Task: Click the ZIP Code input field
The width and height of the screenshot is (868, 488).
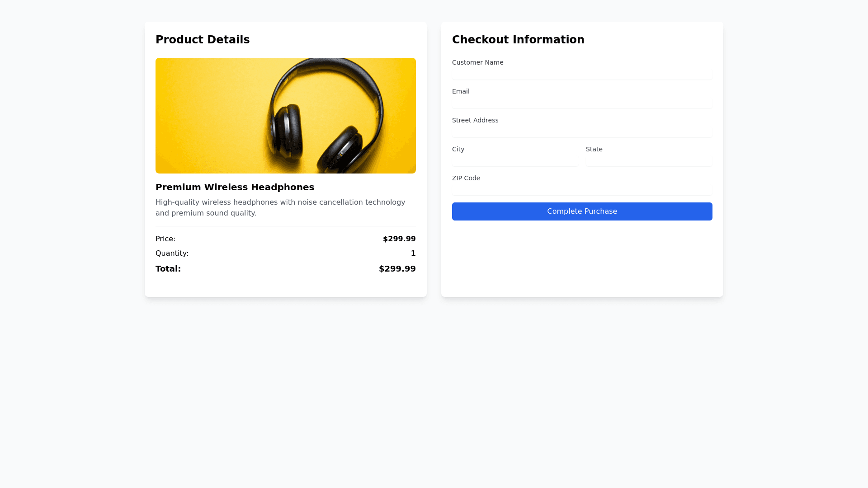Action: pyautogui.click(x=582, y=190)
